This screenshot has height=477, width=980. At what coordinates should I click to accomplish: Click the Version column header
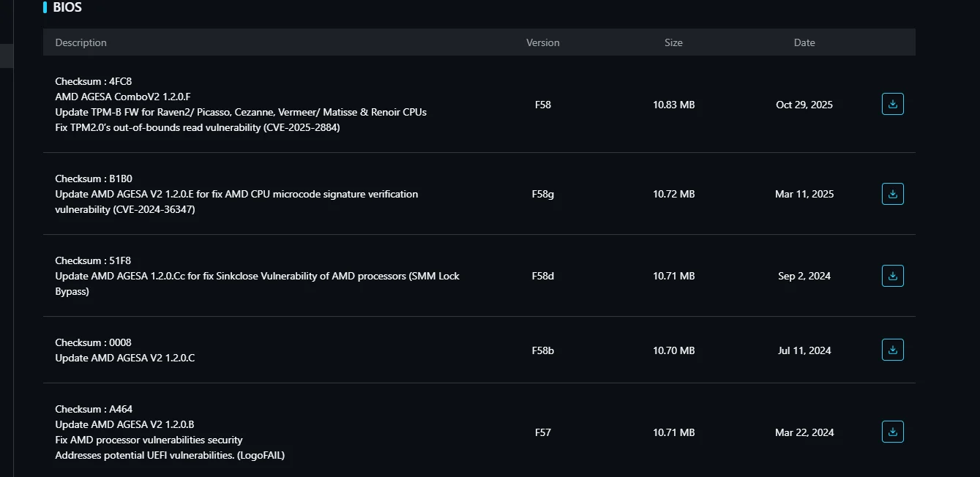(542, 42)
